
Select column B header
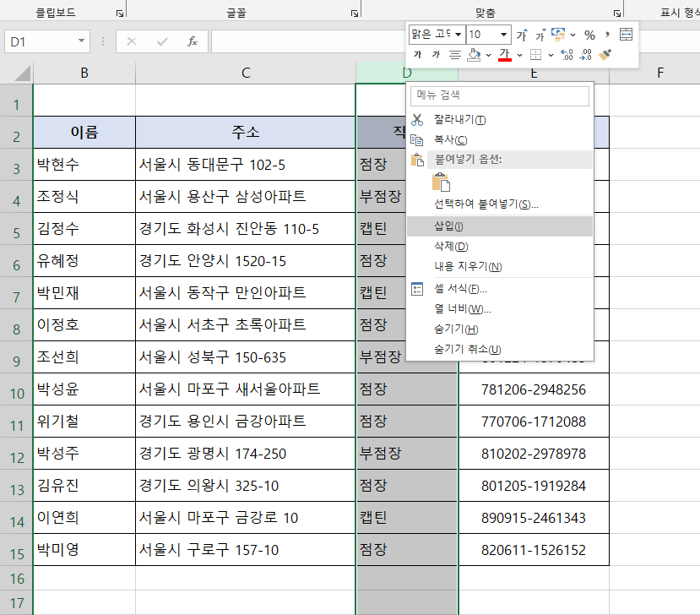point(84,73)
